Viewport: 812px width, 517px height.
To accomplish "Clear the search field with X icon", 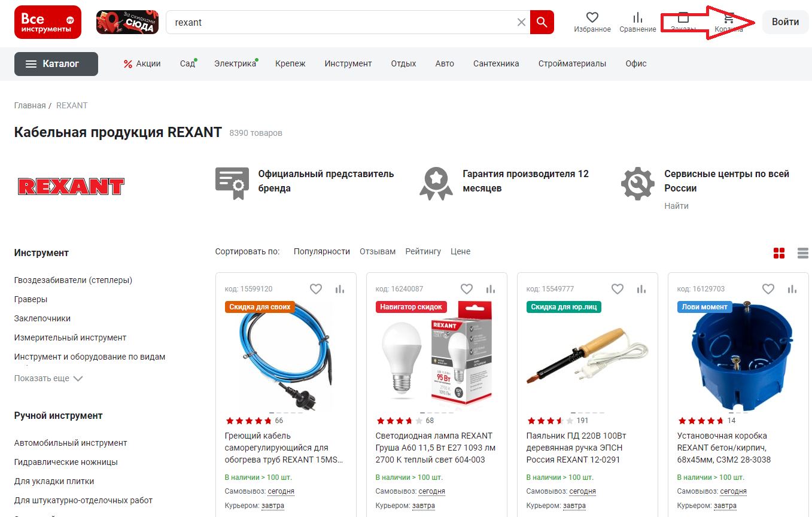I will (x=521, y=22).
